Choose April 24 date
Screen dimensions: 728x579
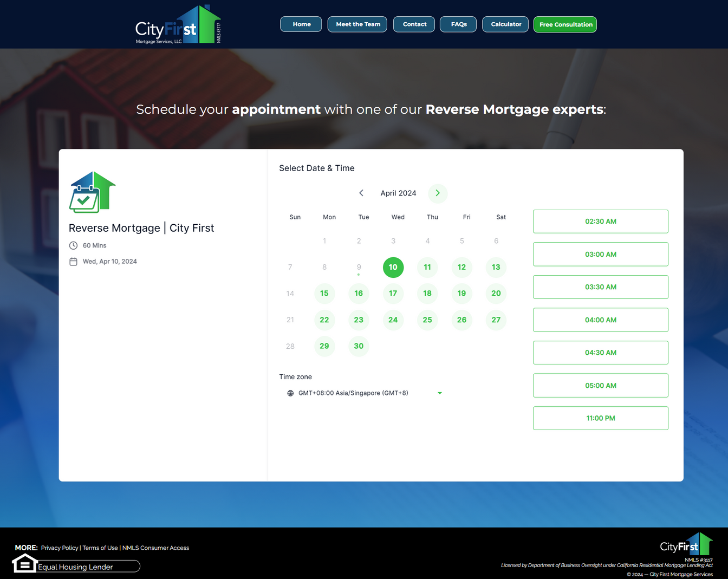(393, 320)
